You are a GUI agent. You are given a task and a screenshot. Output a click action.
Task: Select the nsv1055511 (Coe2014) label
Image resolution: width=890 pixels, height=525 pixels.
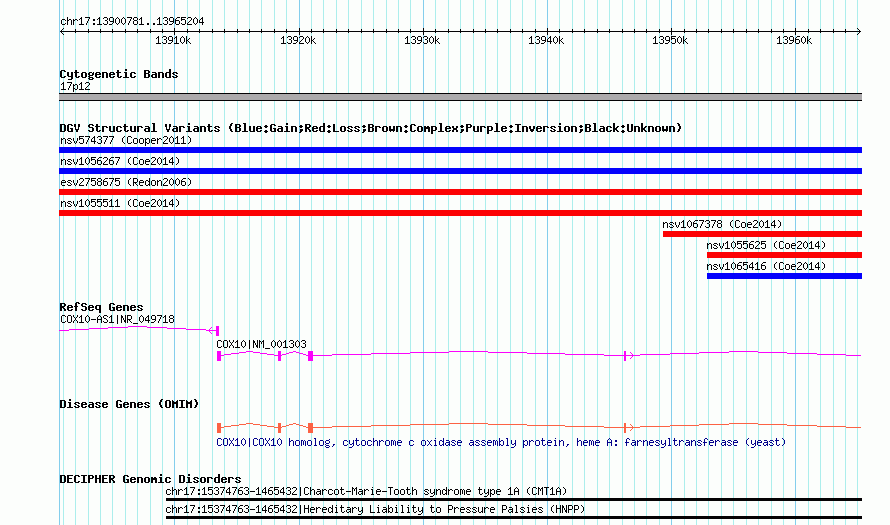coord(120,203)
